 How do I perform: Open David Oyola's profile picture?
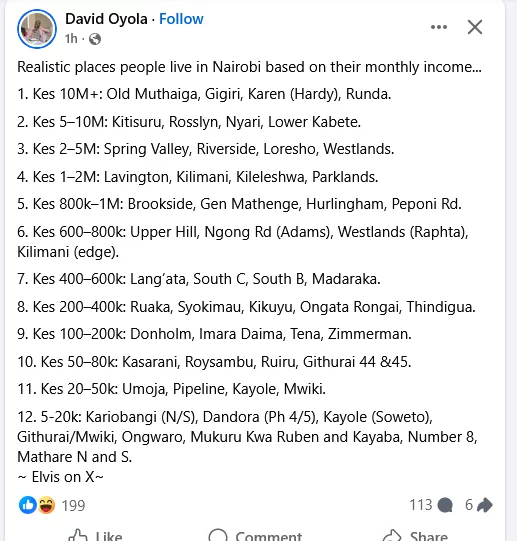tap(37, 29)
